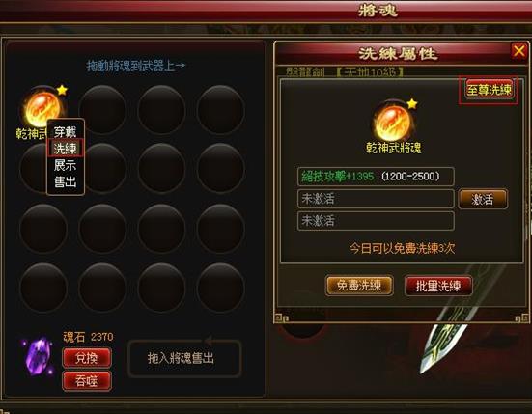Close the 洗練屬性 panel with the X
The height and width of the screenshot is (414, 532).
[x=518, y=51]
